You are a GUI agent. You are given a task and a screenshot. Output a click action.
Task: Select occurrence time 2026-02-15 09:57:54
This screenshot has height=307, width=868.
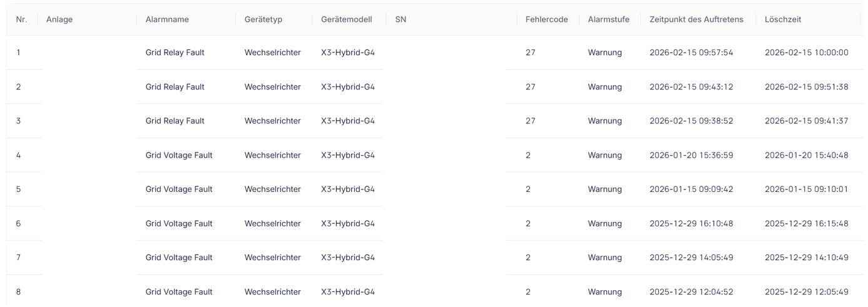coord(691,53)
